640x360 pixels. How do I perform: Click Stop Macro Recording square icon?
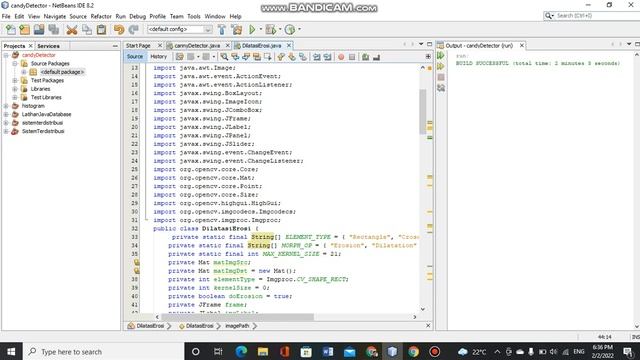pos(352,57)
